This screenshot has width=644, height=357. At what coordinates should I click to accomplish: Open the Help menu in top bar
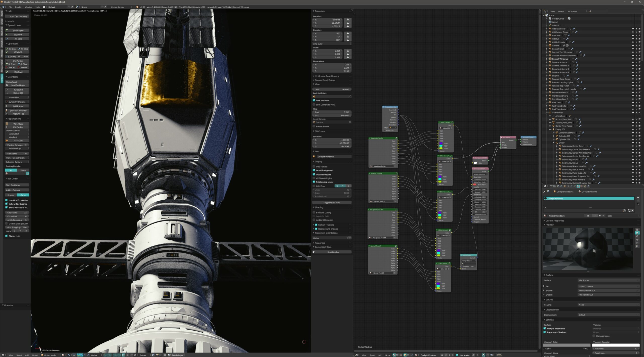pos(37,7)
